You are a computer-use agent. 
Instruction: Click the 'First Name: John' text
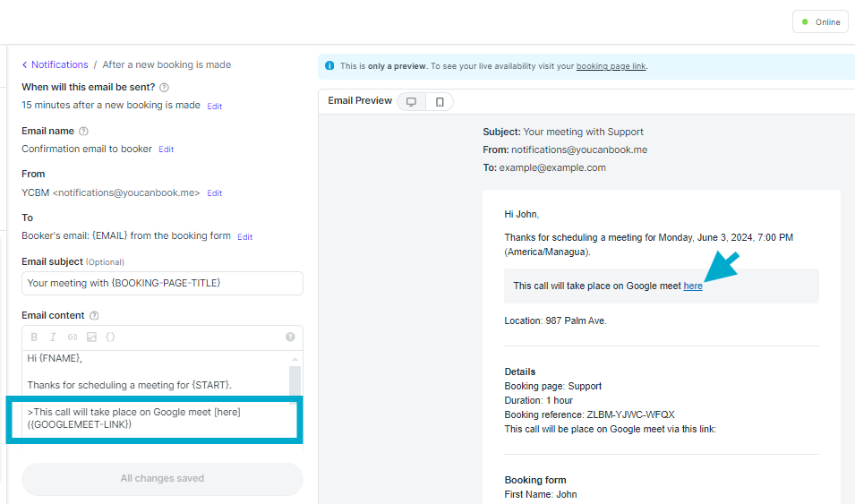tap(541, 494)
